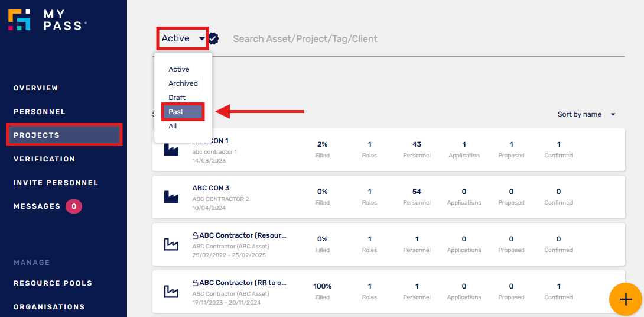Choose Past from the status filter list

point(183,112)
